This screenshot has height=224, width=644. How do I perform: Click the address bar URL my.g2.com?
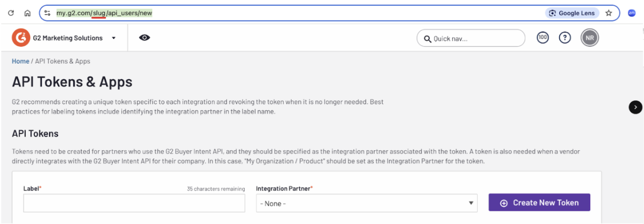click(x=104, y=13)
